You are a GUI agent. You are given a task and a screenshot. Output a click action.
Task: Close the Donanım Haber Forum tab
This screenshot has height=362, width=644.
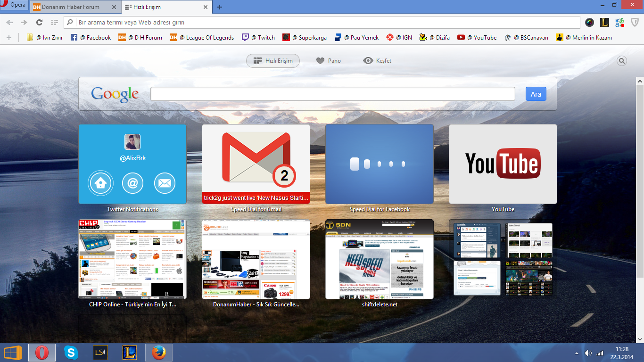click(x=114, y=7)
